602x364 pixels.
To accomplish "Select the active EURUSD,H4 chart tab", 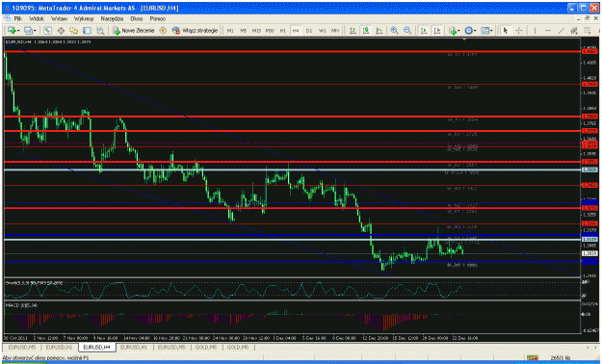I will coord(97,347).
